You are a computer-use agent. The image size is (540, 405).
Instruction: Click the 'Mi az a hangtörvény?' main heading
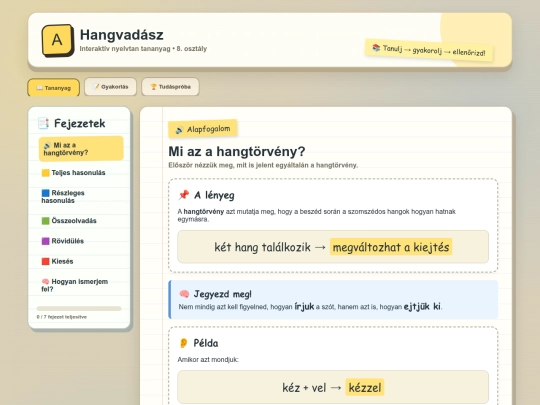point(237,152)
